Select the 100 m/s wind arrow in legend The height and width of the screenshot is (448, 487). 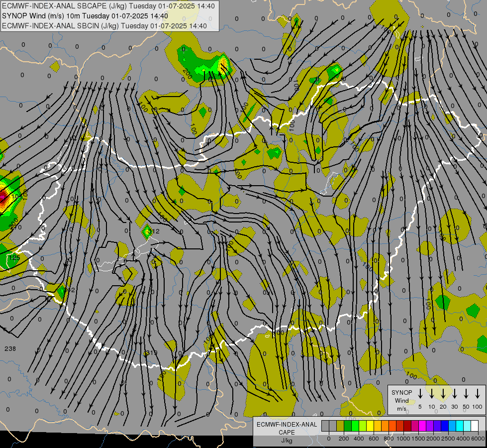coord(478,394)
